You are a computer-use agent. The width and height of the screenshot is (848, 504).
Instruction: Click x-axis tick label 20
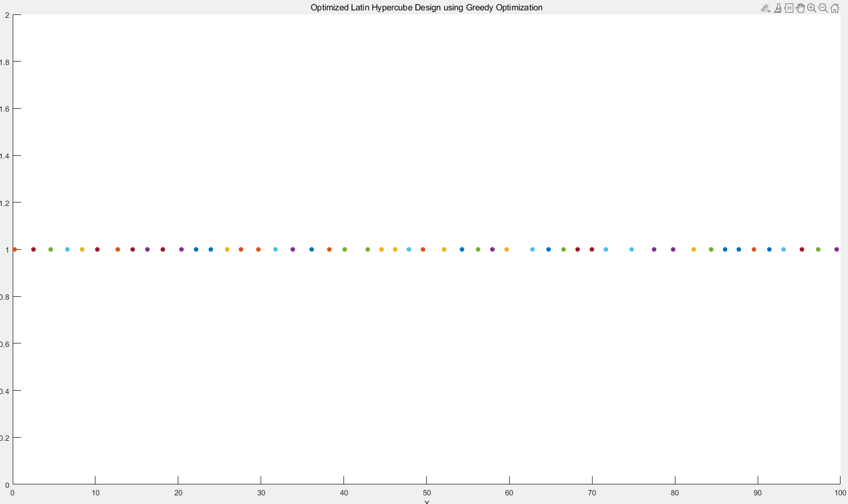click(x=178, y=493)
